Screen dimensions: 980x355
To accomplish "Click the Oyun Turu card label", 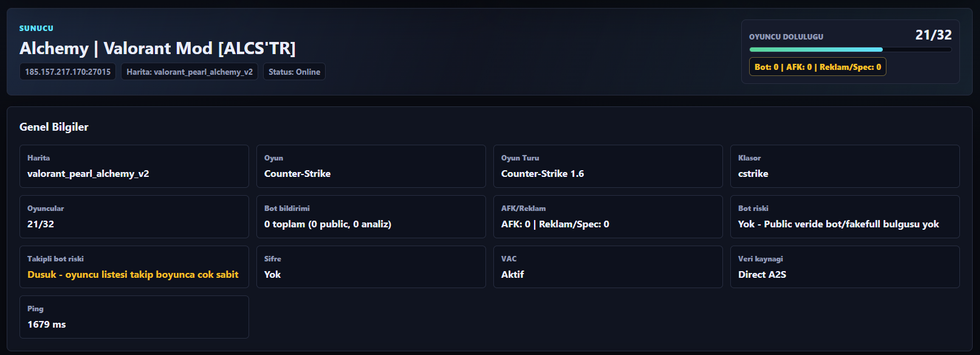I will tap(520, 157).
